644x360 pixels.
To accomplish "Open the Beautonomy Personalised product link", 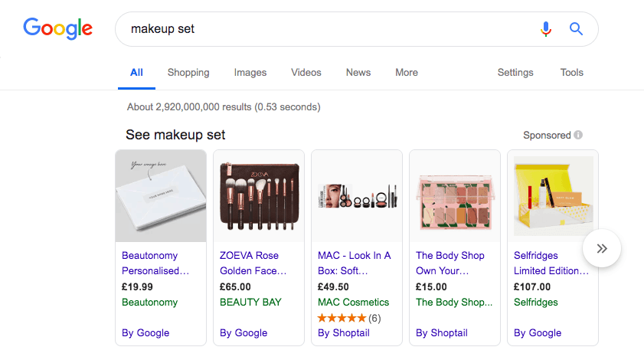I will [x=155, y=263].
